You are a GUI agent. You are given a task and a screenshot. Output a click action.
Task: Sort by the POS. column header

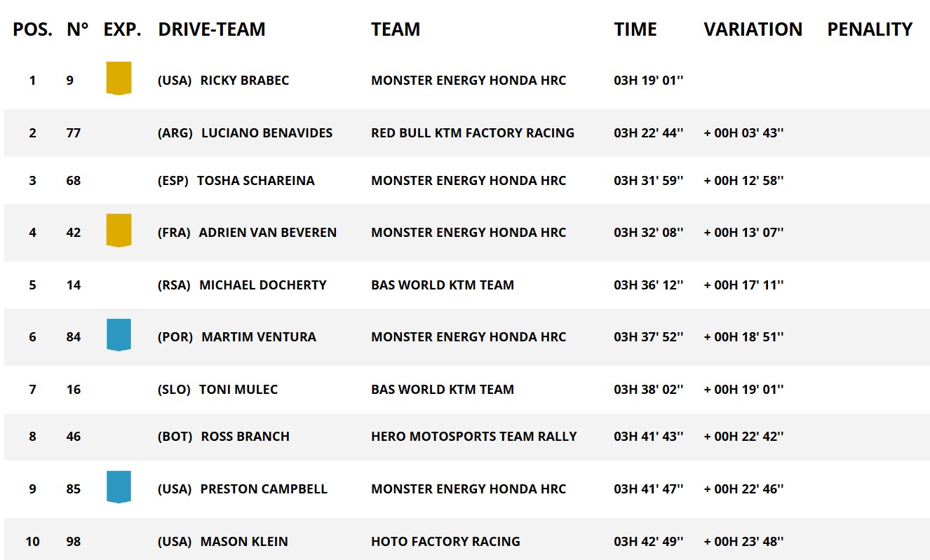coord(32,29)
